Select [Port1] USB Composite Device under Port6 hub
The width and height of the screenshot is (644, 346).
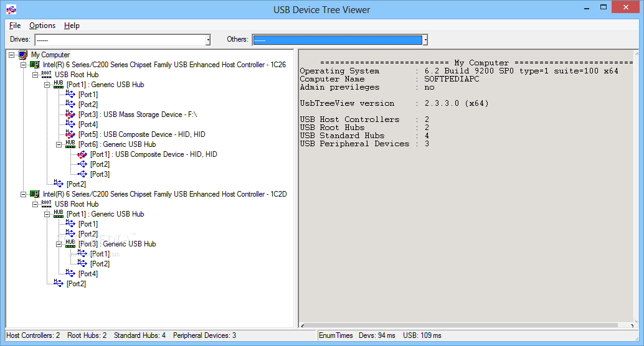click(x=154, y=154)
